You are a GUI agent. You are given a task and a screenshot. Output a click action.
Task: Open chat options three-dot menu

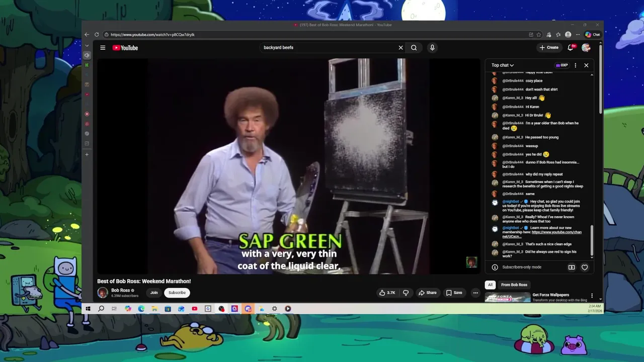(x=575, y=65)
